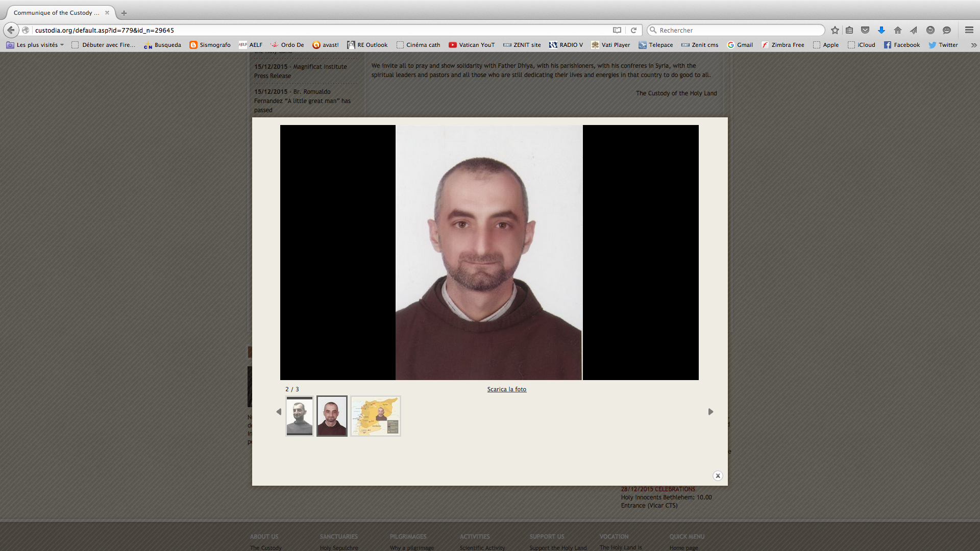Show more bookmarks with overflow chevron

(x=973, y=45)
